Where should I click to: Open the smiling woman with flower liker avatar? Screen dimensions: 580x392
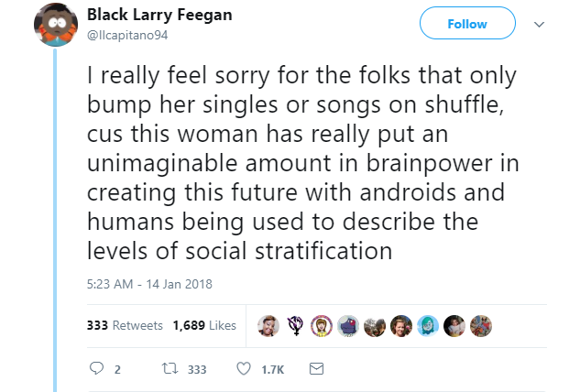coord(401,325)
